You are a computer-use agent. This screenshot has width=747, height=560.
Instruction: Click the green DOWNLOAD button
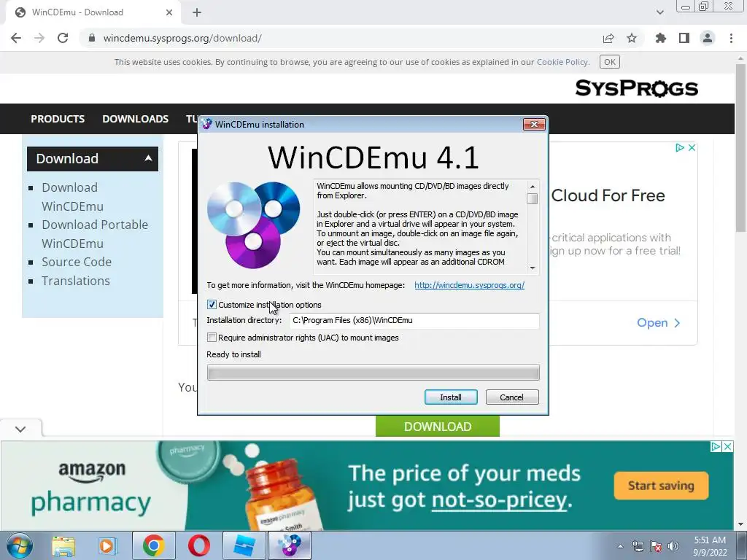click(x=438, y=426)
